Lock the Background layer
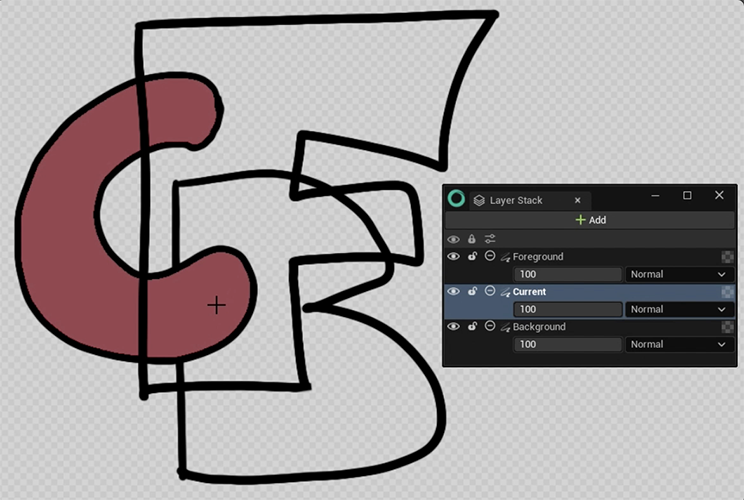The height and width of the screenshot is (500, 744). [x=472, y=327]
